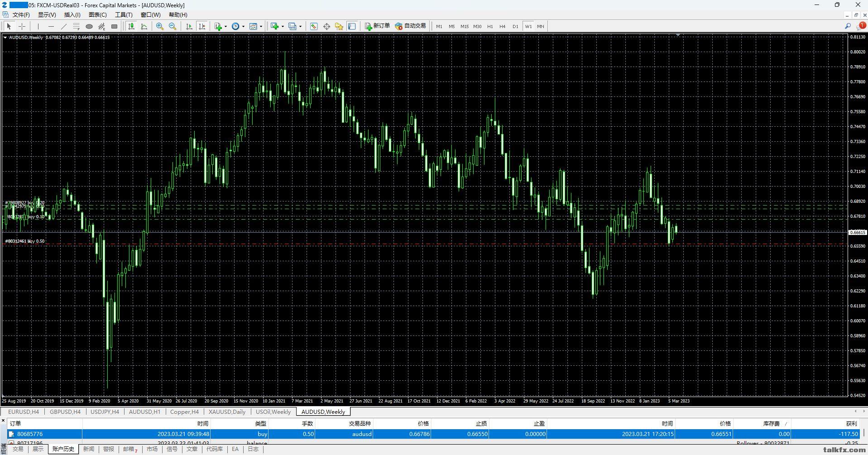Choose the vertical line drawing tool
This screenshot has height=455, width=868.
[38, 26]
